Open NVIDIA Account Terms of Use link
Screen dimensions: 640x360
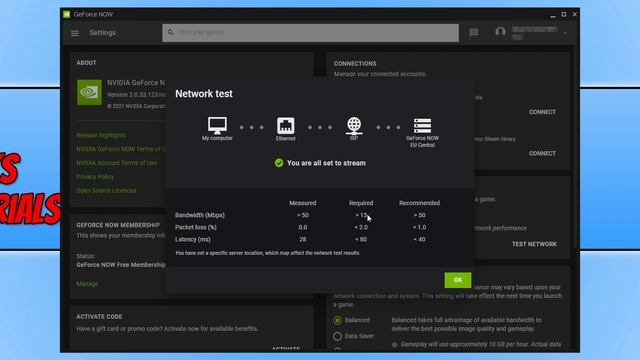(116, 163)
